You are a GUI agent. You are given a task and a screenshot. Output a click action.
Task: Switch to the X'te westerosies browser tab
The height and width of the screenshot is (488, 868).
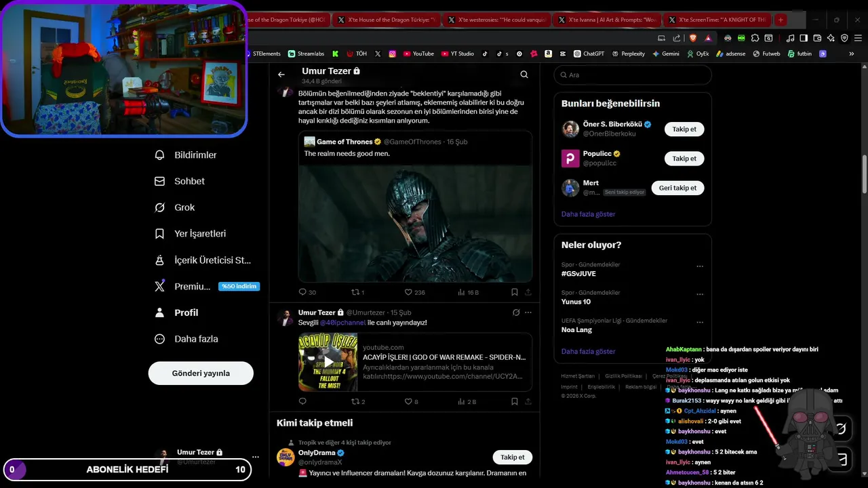coord(496,20)
